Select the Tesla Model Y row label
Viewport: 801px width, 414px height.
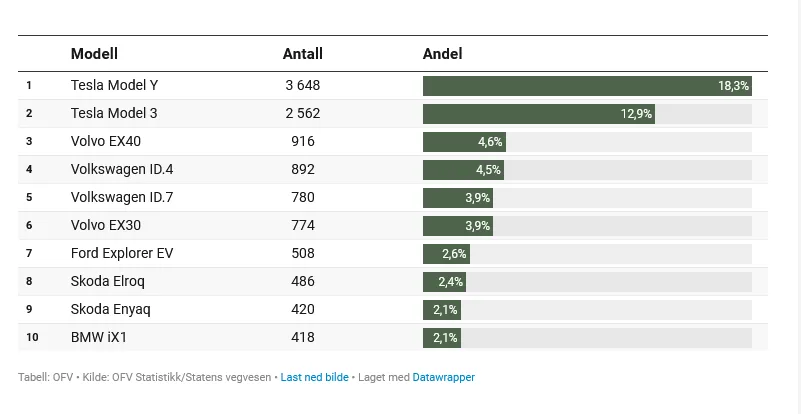[x=114, y=86]
